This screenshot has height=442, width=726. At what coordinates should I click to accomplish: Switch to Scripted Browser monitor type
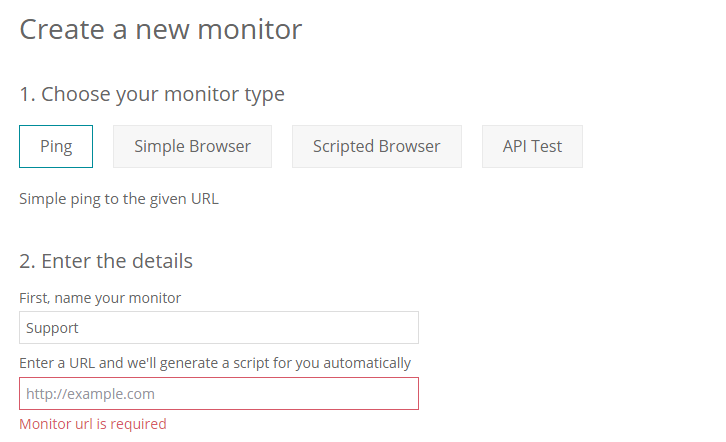376,146
